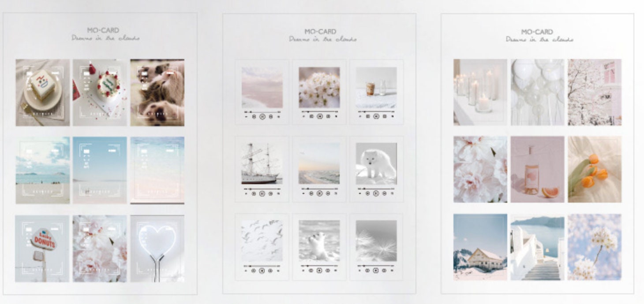
Task: Choose the snowy mountain cabin photo
Action: tap(480, 247)
